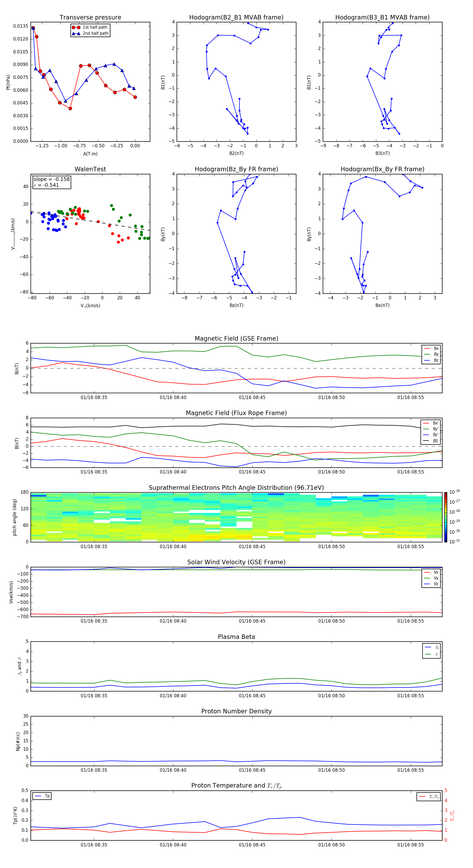The width and height of the screenshot is (473, 868).
Task: Click the 'Magnetic Field (Flux Rope Frame)' title
Action: coord(236,413)
